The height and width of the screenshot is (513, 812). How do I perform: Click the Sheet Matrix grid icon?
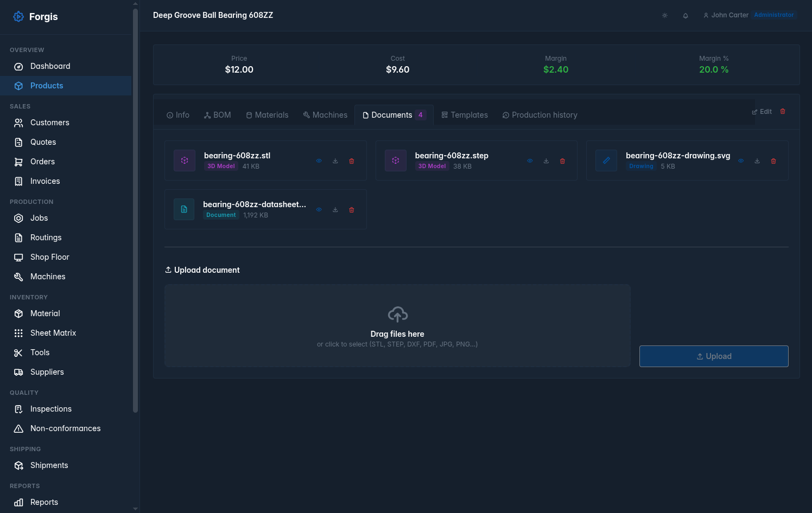[x=18, y=333]
